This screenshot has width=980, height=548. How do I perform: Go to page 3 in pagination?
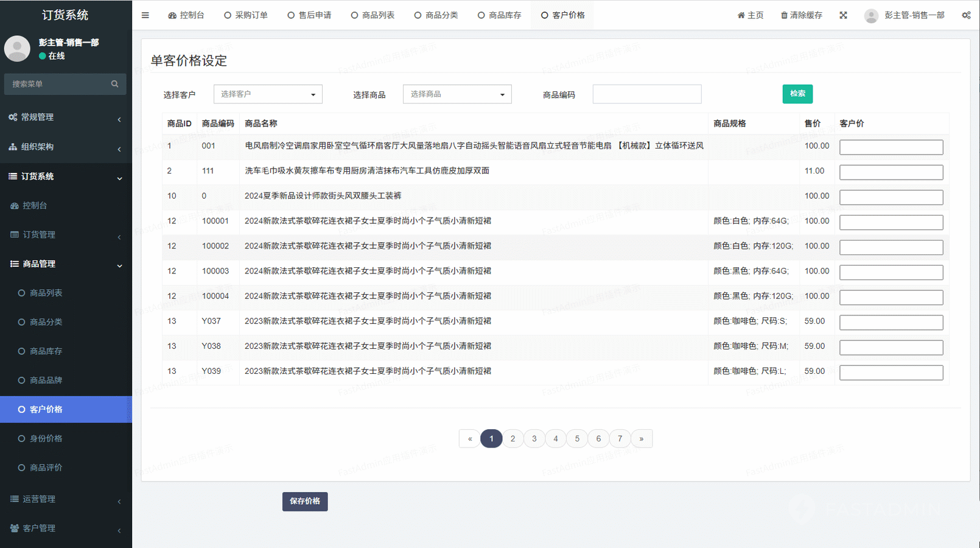pos(534,438)
